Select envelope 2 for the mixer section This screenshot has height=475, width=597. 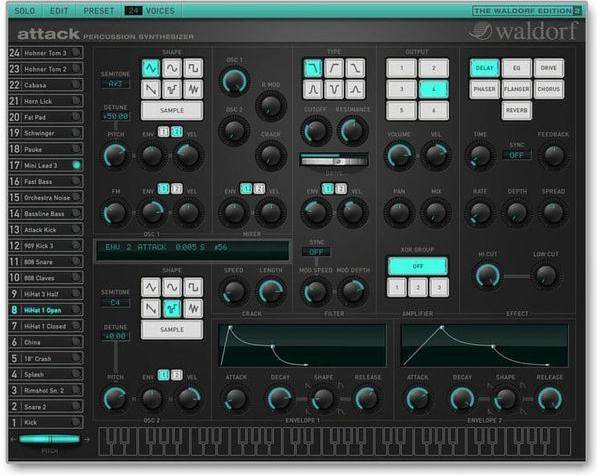coord(259,189)
